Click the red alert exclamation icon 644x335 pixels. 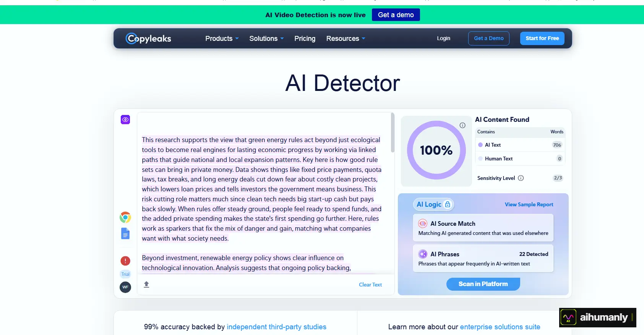[x=125, y=261]
